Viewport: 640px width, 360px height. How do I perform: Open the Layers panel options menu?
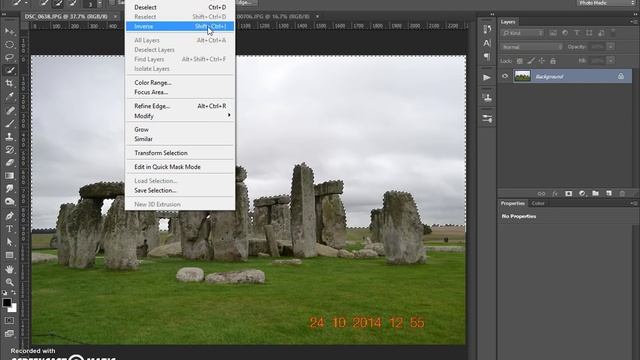633,22
